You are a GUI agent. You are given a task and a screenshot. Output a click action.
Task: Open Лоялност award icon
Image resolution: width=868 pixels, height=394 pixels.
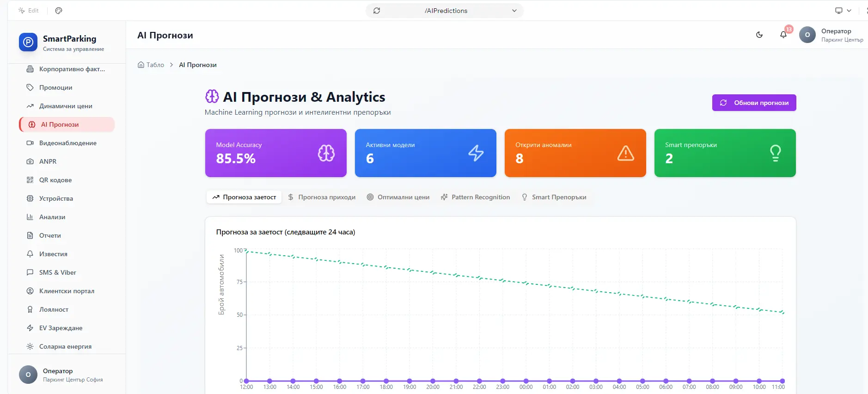tap(30, 309)
